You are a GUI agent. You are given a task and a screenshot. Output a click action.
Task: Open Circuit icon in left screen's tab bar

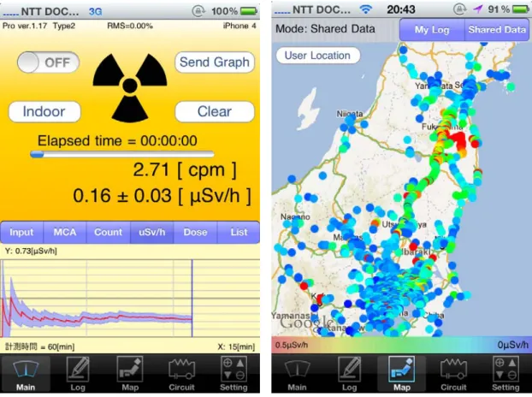click(182, 374)
